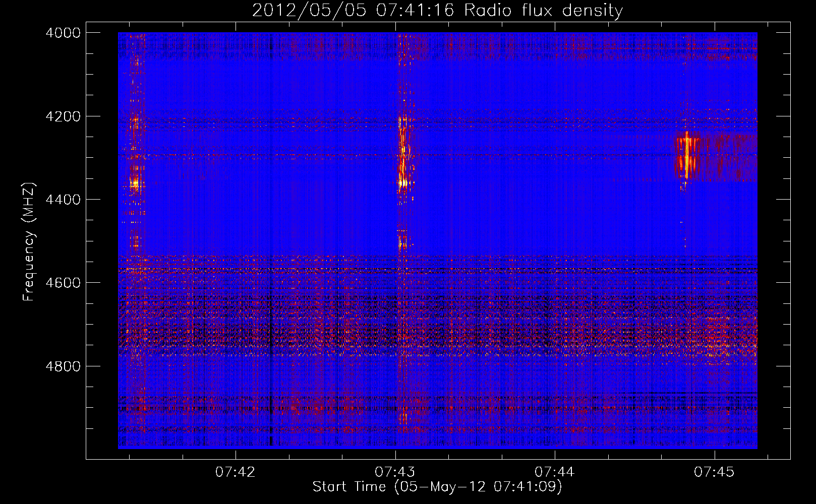Click the "Frequency (MHZ)" axis label
Image resolution: width=816 pixels, height=504 pixels.
[x=29, y=242]
